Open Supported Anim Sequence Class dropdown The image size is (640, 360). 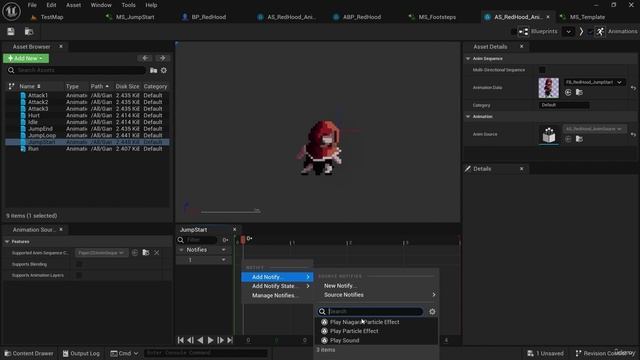click(102, 253)
